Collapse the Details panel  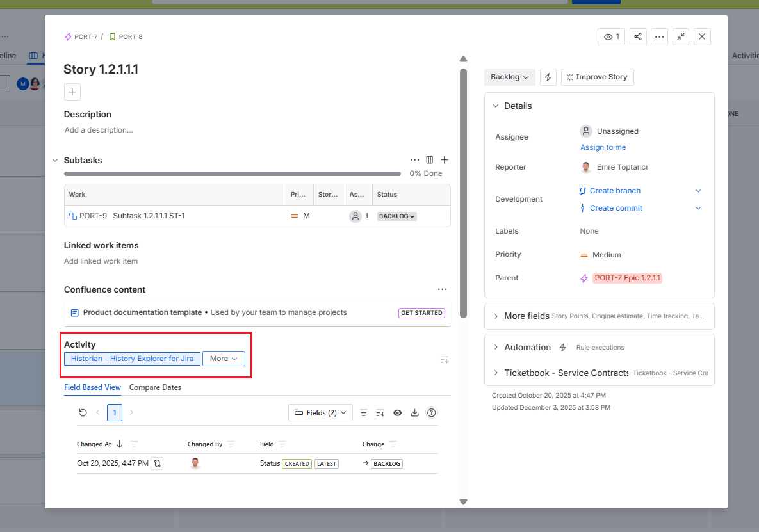495,106
